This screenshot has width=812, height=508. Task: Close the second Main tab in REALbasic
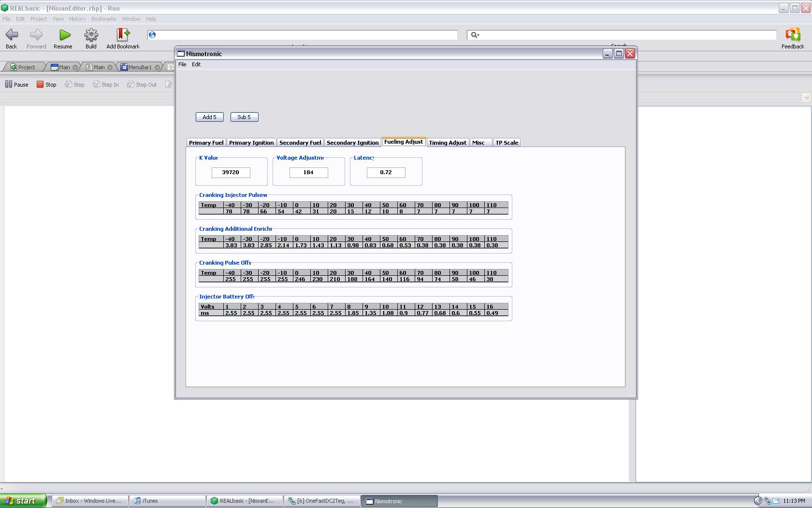(x=110, y=67)
